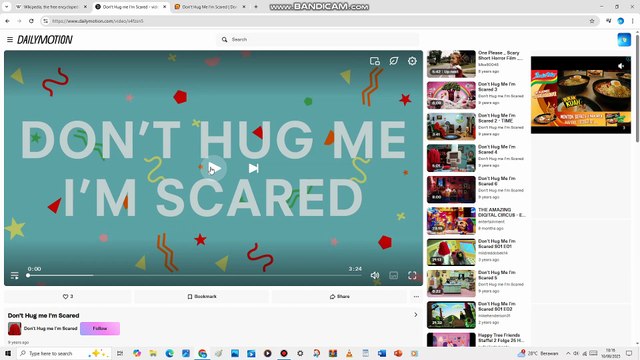Viewport: 640px width, 360px height.
Task: Click the search magnifier icon
Action: click(x=224, y=40)
